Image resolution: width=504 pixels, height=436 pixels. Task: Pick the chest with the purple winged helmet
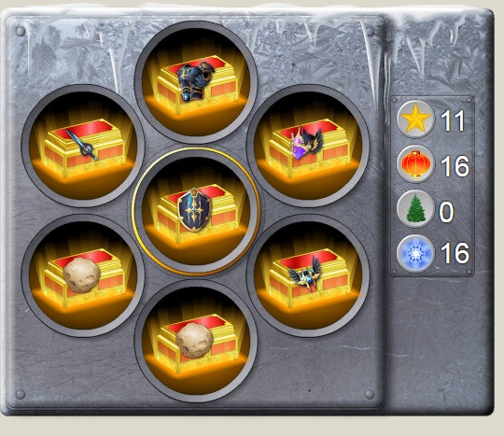pyautogui.click(x=308, y=146)
